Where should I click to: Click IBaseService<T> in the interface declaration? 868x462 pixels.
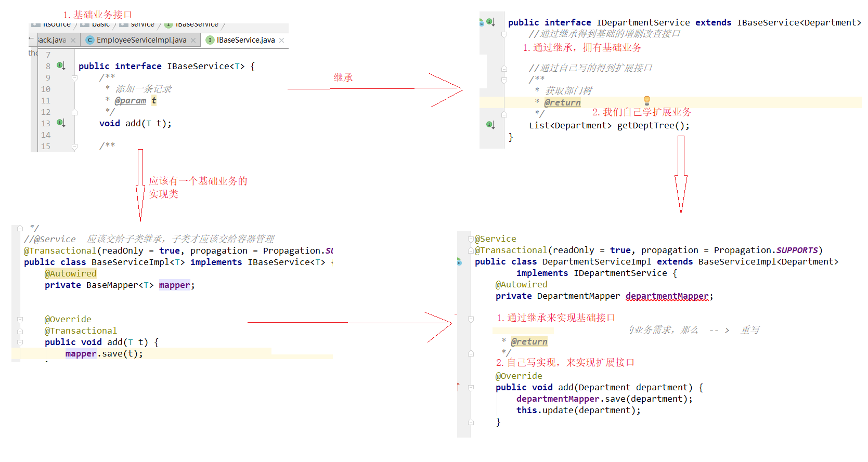[205, 66]
